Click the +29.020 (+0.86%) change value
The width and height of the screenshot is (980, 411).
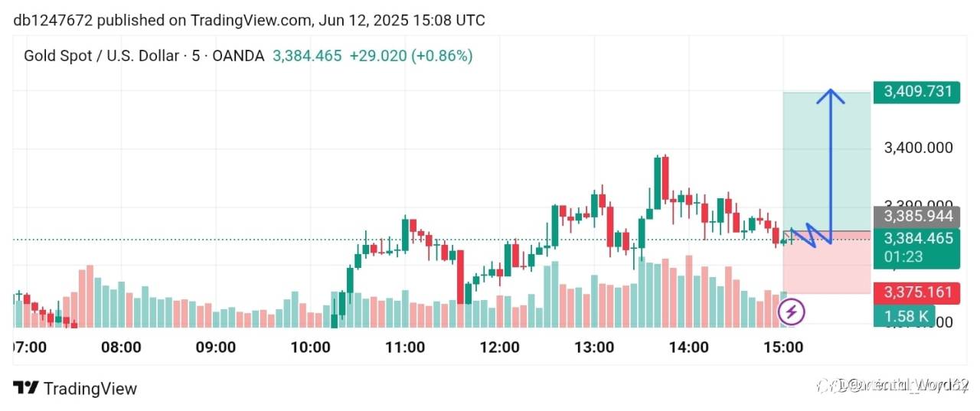(410, 56)
